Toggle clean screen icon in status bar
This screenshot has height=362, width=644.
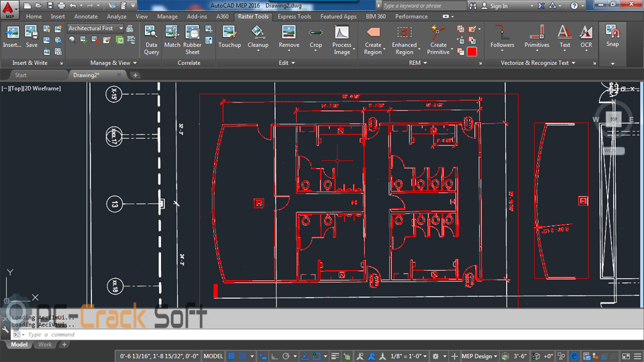625,356
